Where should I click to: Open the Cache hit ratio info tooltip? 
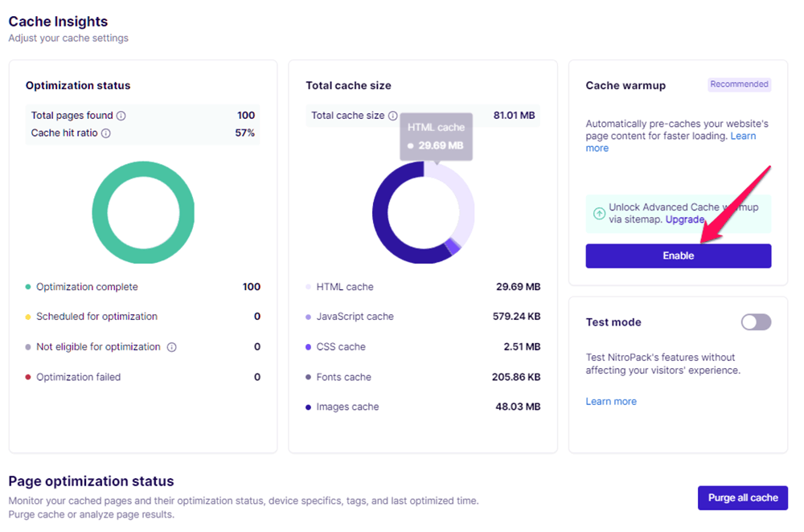click(x=106, y=133)
